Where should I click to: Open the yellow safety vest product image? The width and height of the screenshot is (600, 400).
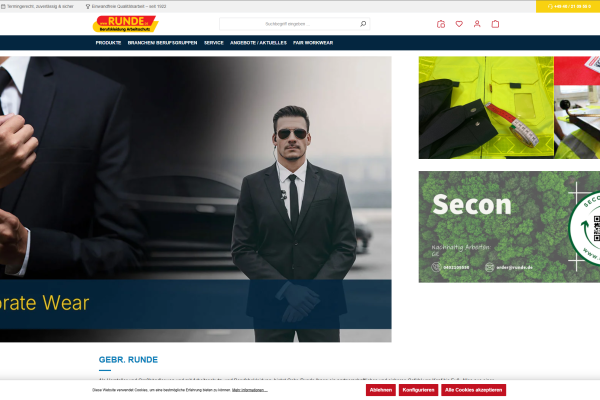483,107
